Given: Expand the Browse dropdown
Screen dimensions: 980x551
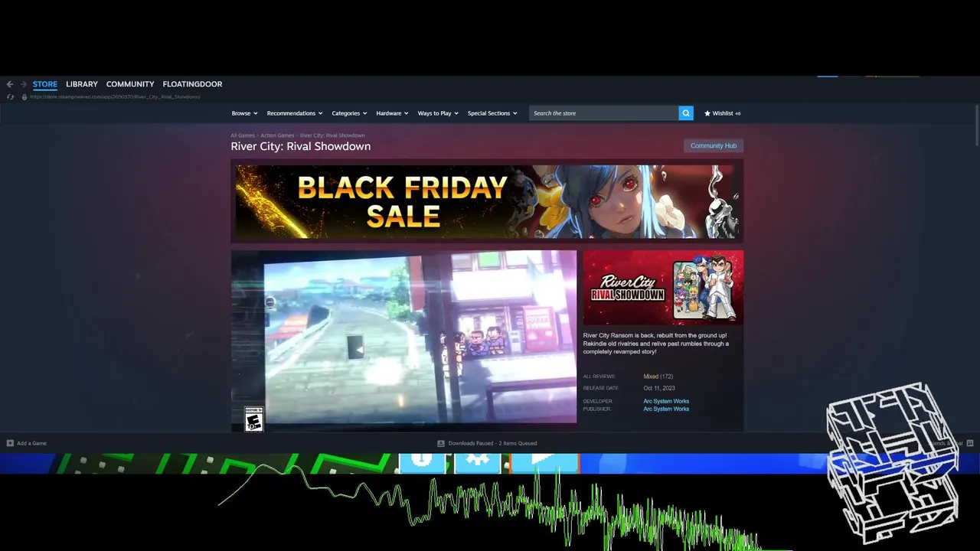Looking at the screenshot, I should (x=244, y=113).
